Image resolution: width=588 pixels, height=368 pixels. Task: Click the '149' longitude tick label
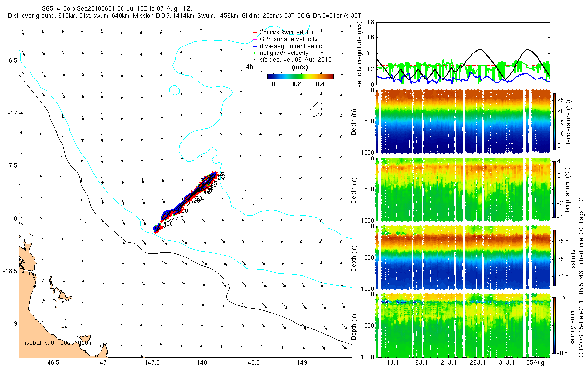pyautogui.click(x=302, y=363)
